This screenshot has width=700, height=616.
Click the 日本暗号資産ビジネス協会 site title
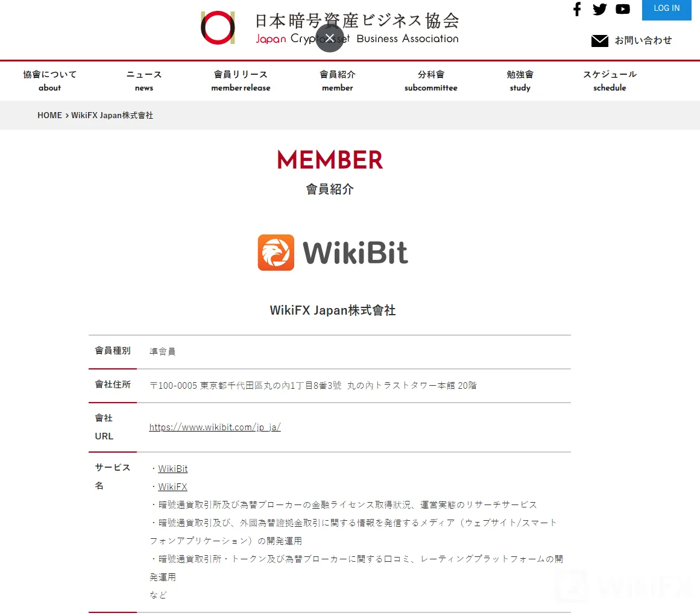tap(357, 20)
